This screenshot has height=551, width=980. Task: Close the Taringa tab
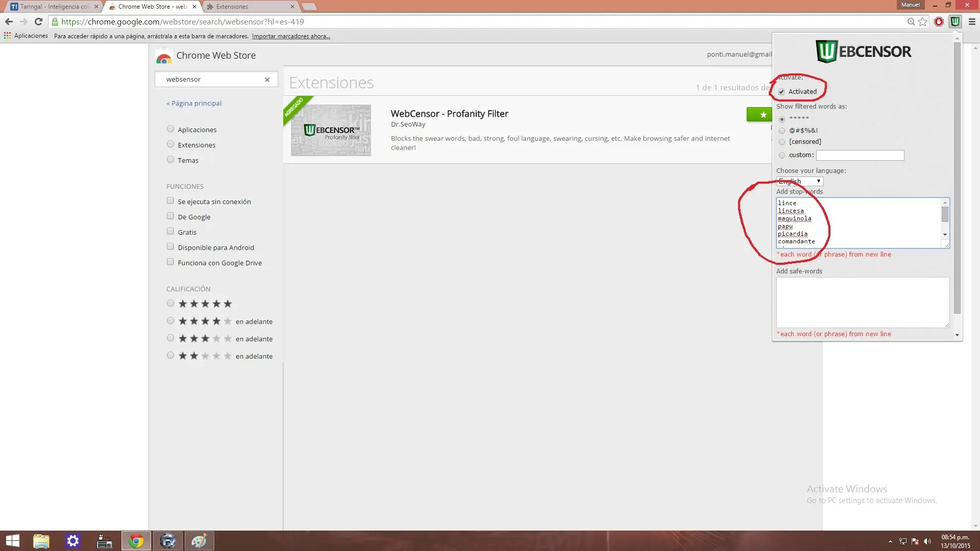tap(96, 7)
